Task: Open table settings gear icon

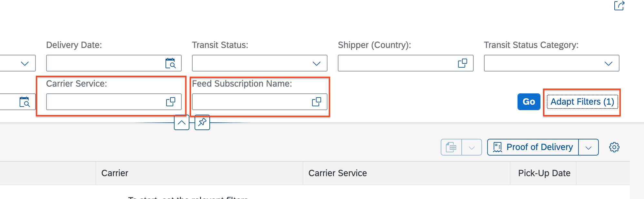Action: click(x=614, y=147)
